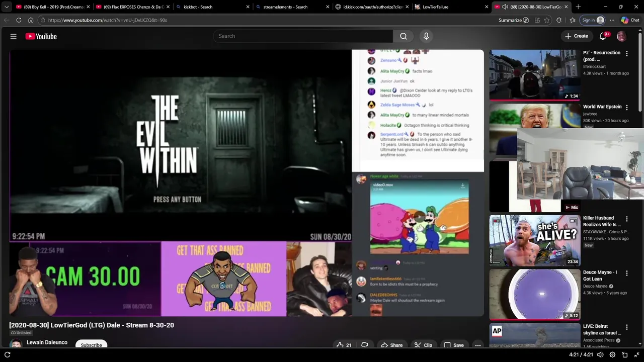Screen dimensions: 644x362
Task: Open options for LIVE: Beirut skyline video
Action: pos(626,327)
